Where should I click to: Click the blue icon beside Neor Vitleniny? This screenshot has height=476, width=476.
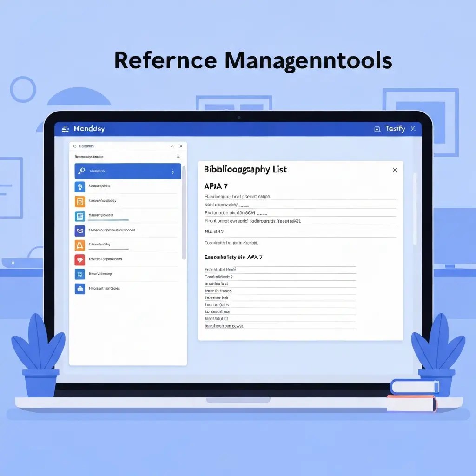80,274
